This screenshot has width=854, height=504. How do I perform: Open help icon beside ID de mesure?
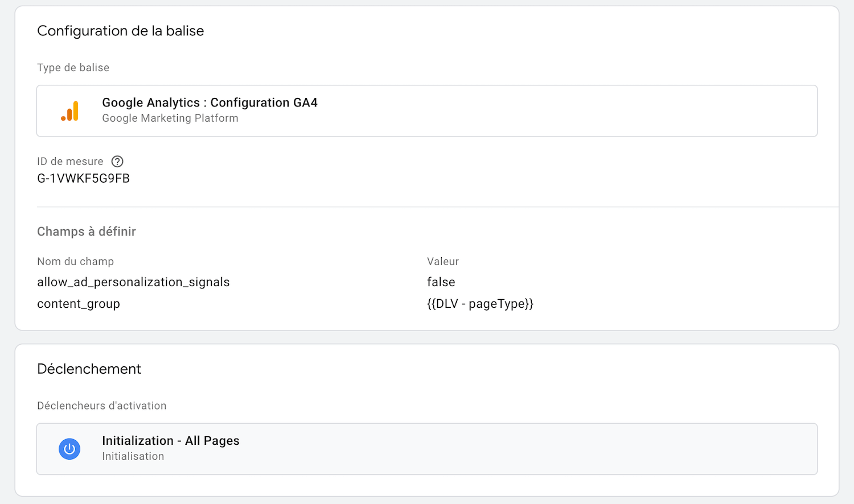117,162
